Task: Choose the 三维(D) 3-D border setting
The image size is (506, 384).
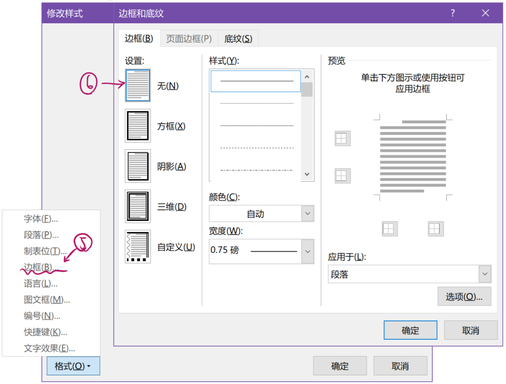Action: click(x=138, y=206)
